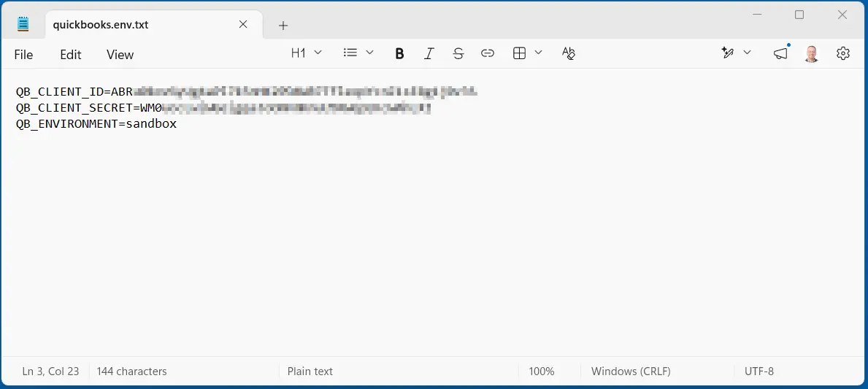Click the Windows (CRLF) line ending indicator
This screenshot has width=868, height=389.
[631, 371]
